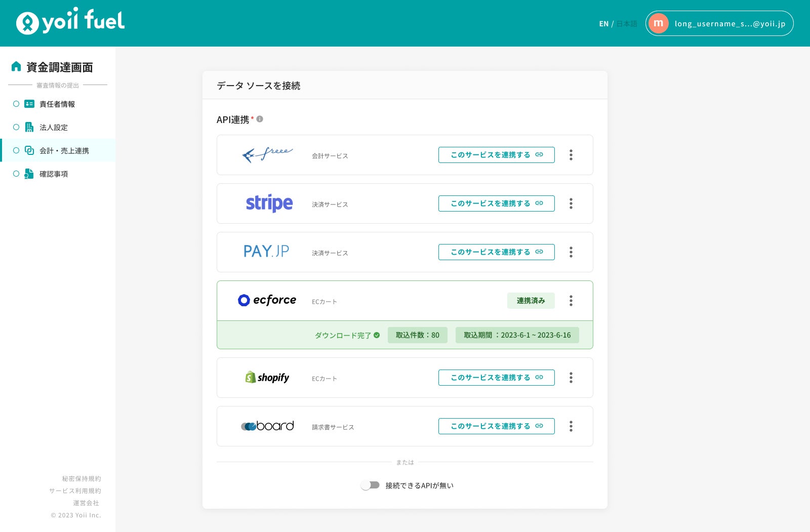Click the 会計サービス label beside freee
Image resolution: width=810 pixels, height=532 pixels.
tap(330, 156)
